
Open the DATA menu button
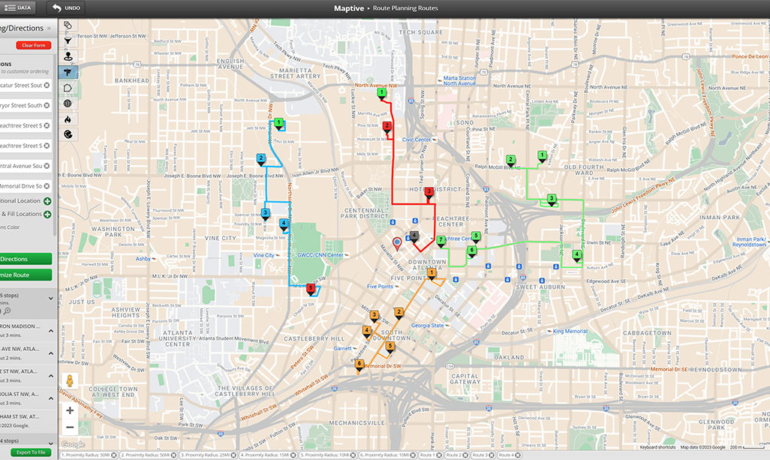pos(17,8)
